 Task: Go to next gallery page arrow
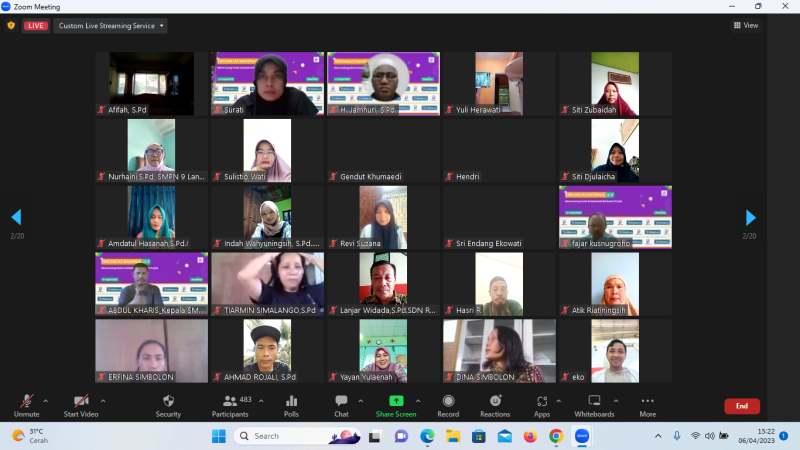[750, 217]
